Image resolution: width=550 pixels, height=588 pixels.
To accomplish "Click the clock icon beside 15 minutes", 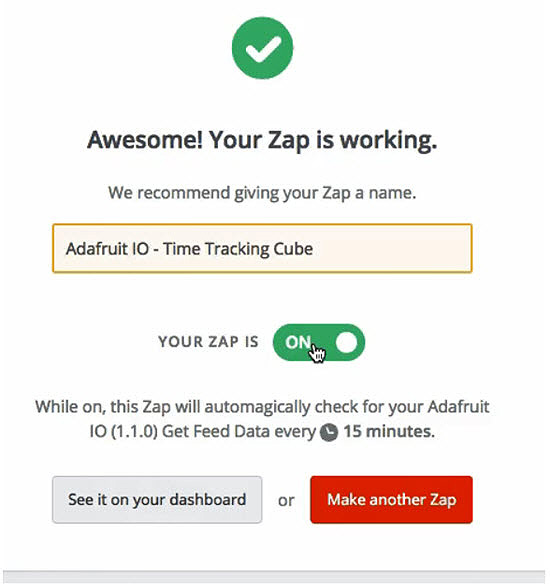I will pyautogui.click(x=329, y=432).
